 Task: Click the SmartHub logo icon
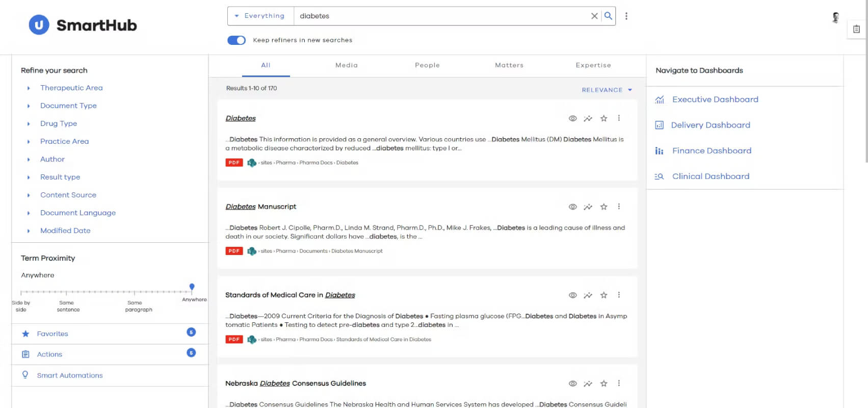tap(39, 24)
